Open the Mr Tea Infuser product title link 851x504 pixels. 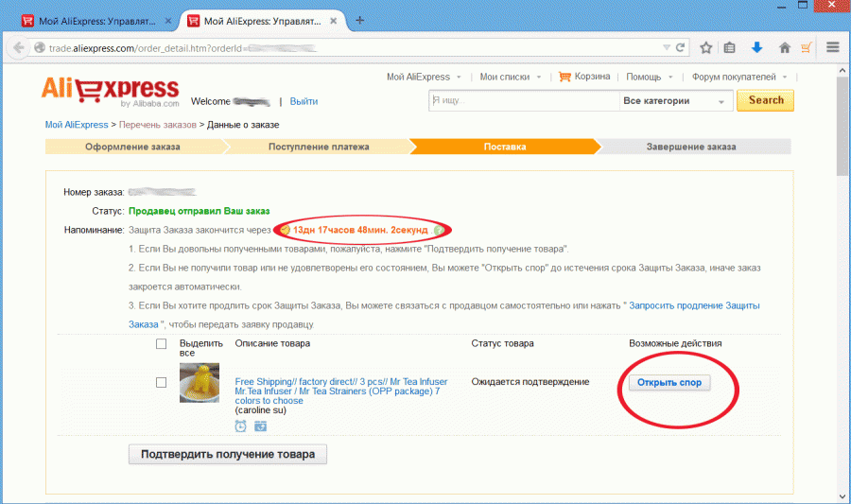coord(340,391)
